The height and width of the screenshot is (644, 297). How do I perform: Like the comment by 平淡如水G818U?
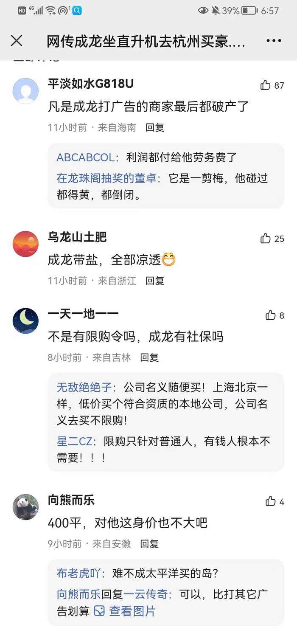[266, 85]
